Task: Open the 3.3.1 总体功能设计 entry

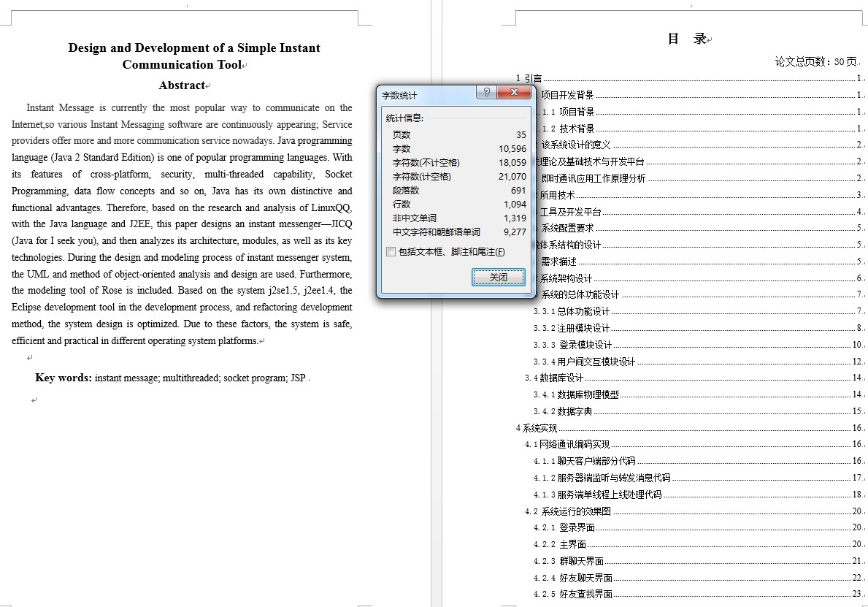Action: 697,311
